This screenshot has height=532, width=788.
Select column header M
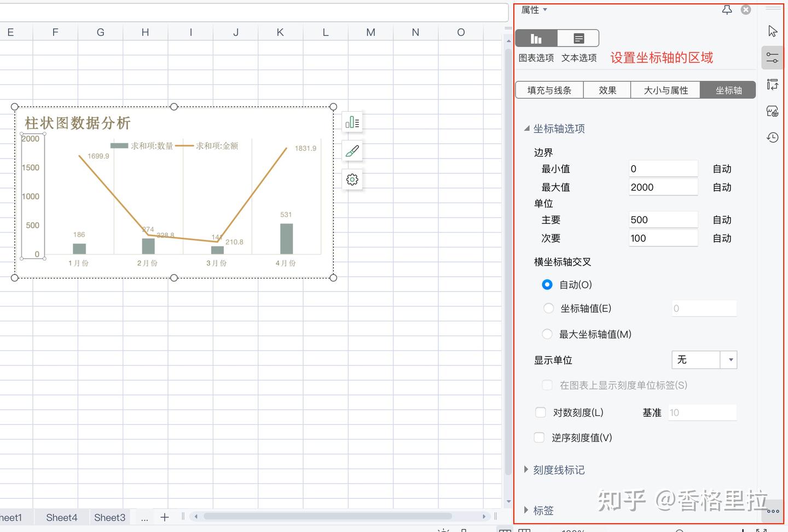pos(370,32)
